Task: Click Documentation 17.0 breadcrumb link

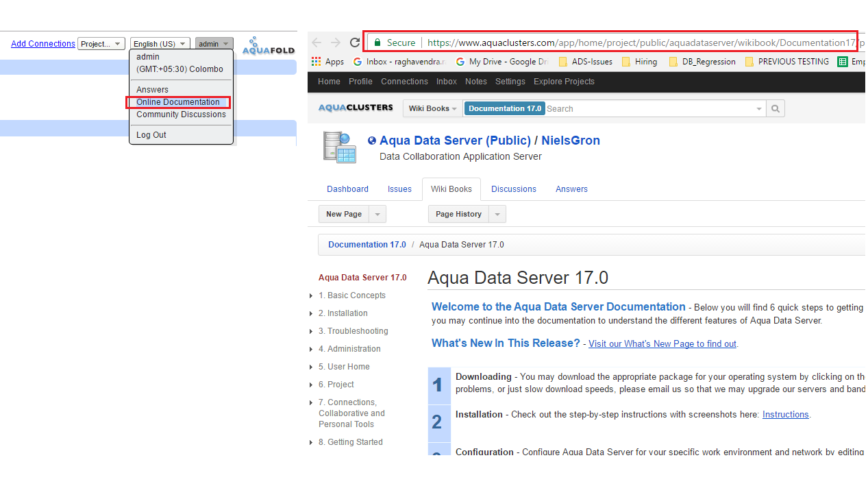Action: [x=367, y=245]
